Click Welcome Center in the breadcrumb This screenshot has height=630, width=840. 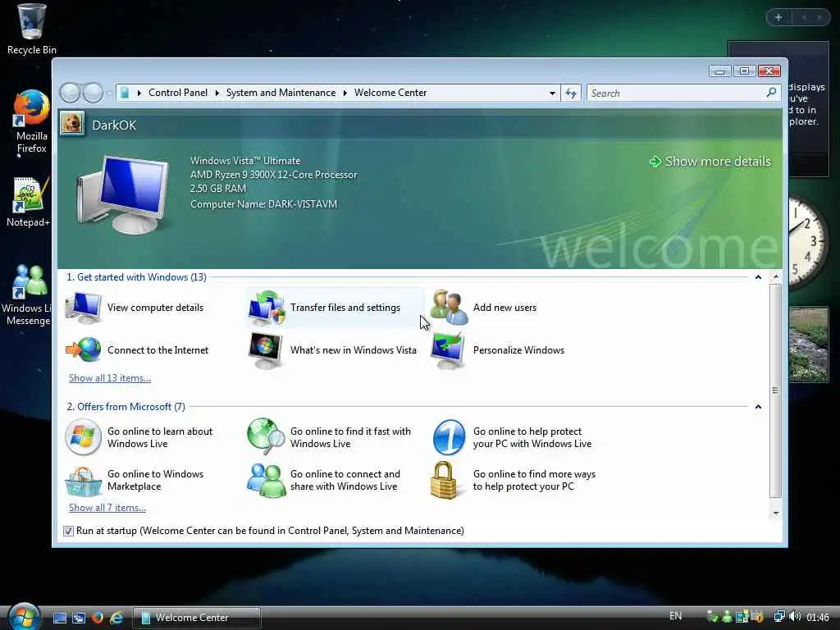coord(390,93)
